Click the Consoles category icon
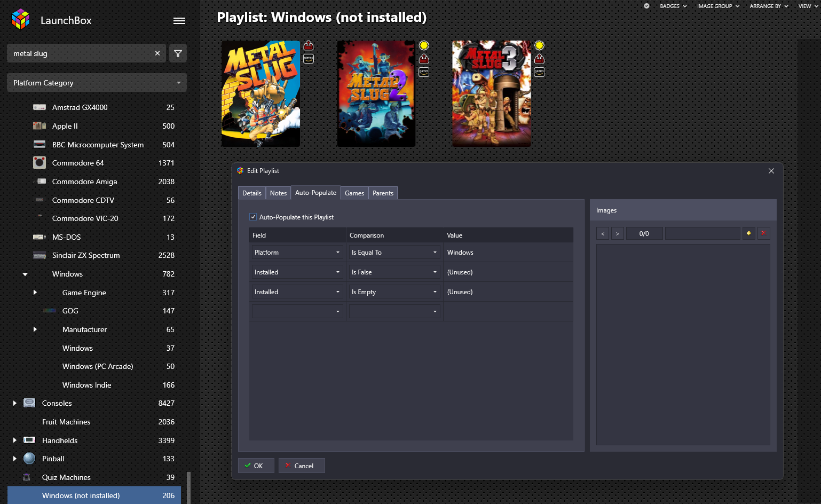Screen dimensions: 821x504 [29, 403]
